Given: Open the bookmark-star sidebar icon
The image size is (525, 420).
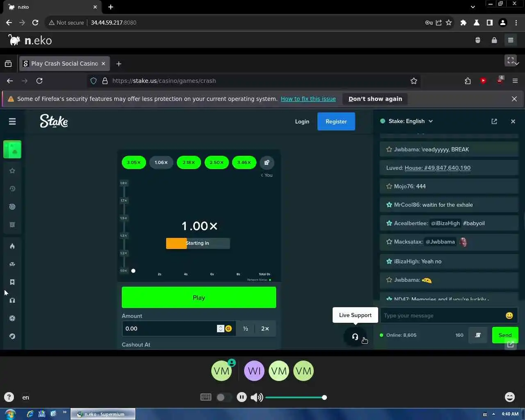Looking at the screenshot, I should click(12, 282).
